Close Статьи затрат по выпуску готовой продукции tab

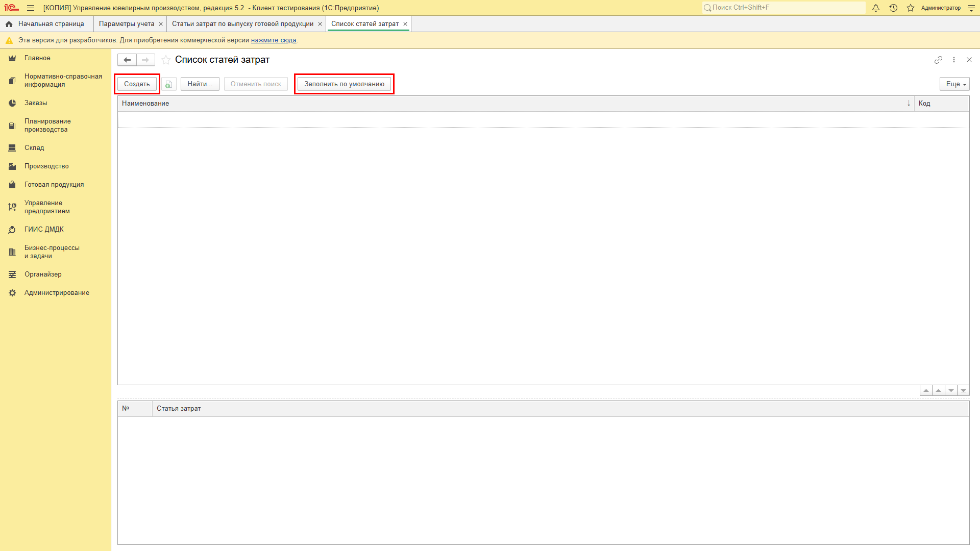pyautogui.click(x=320, y=24)
